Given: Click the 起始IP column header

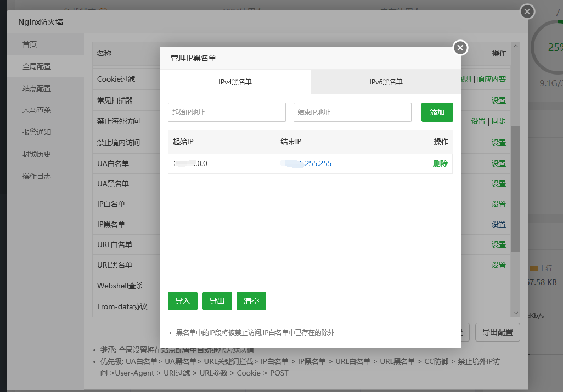Looking at the screenshot, I should click(x=183, y=141).
